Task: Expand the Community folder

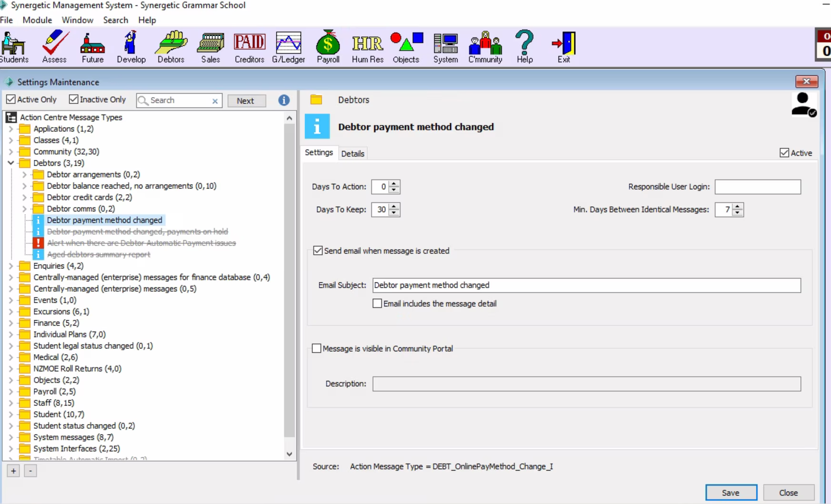Action: 11,151
